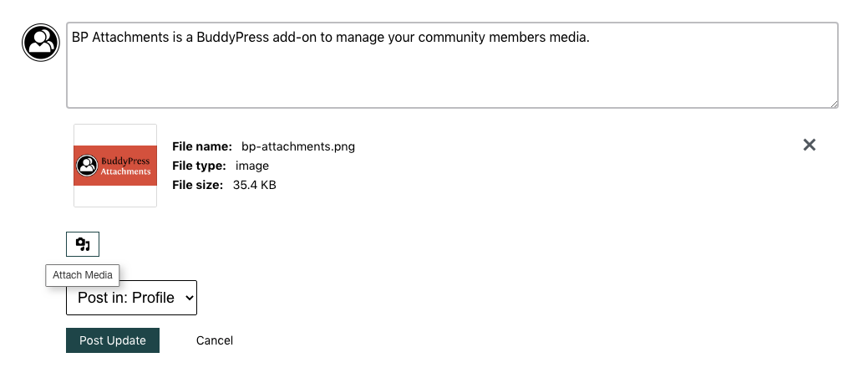Viewport: 868px width, 373px height.
Task: Click the Attach Media icon button
Action: (83, 244)
